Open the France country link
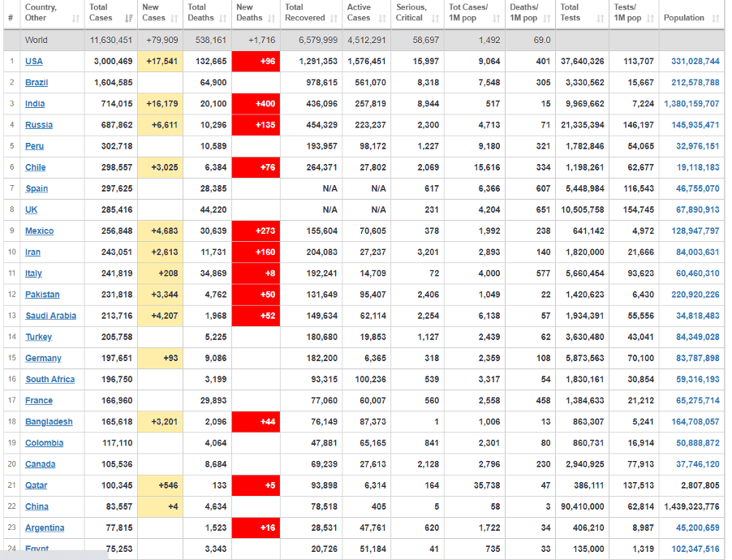Viewport: 732px width, 560px height. 39,401
